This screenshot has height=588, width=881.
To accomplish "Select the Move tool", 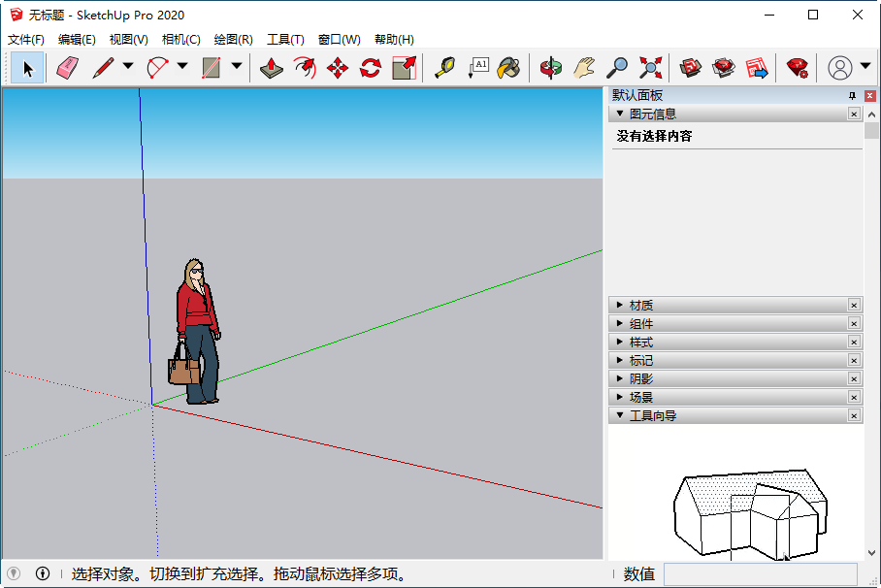I will pos(336,68).
